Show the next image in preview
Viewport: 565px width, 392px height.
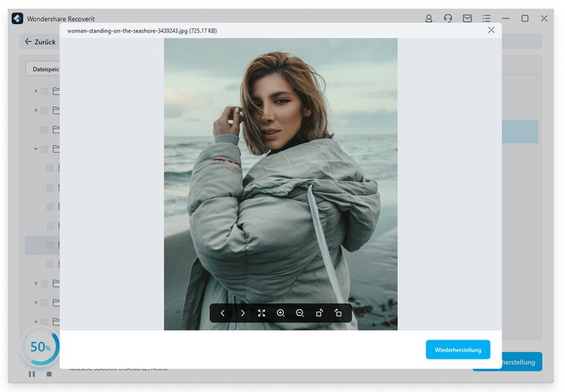coord(242,313)
